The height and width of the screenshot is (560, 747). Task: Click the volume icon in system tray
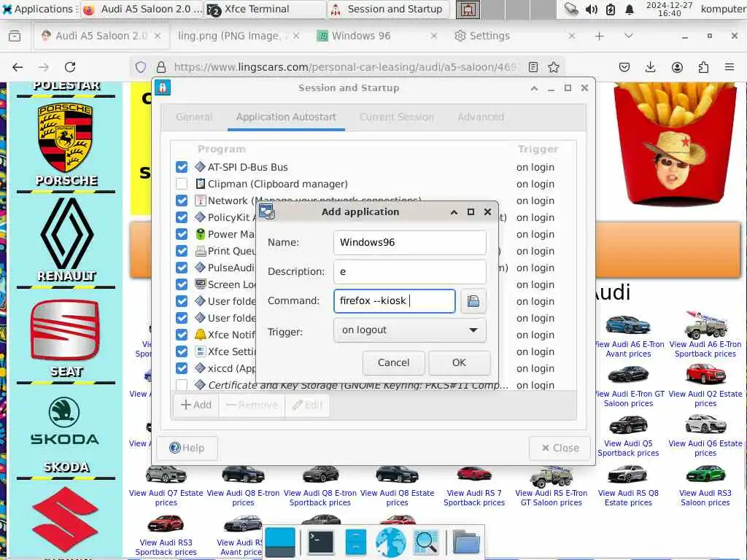pos(591,9)
